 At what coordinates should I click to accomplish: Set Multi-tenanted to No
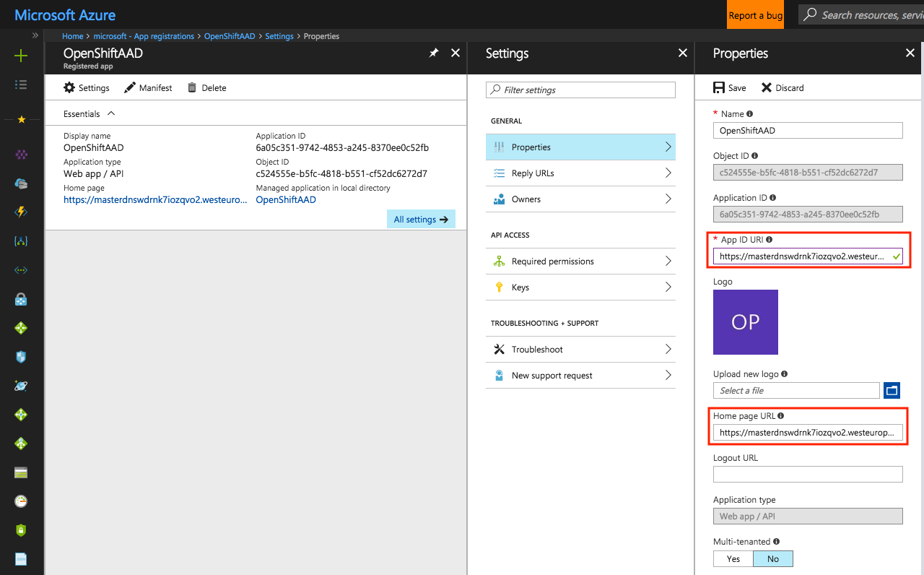point(772,558)
